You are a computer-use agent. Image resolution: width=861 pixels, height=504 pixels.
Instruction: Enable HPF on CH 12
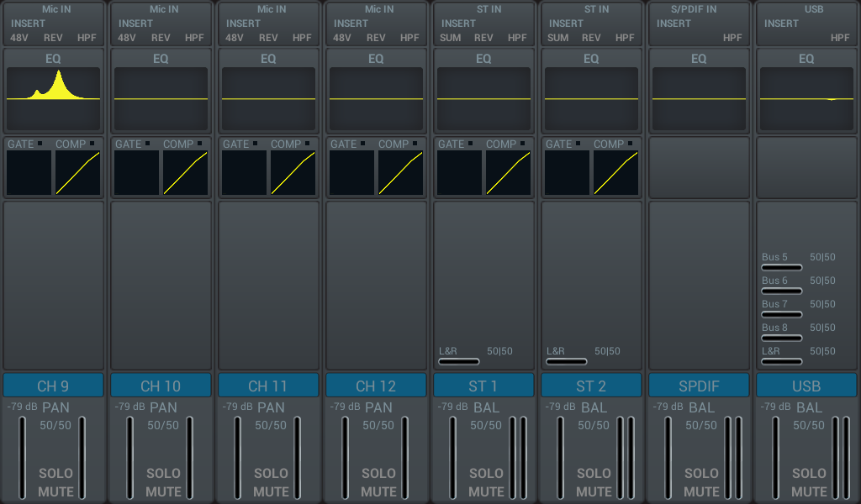(409, 38)
